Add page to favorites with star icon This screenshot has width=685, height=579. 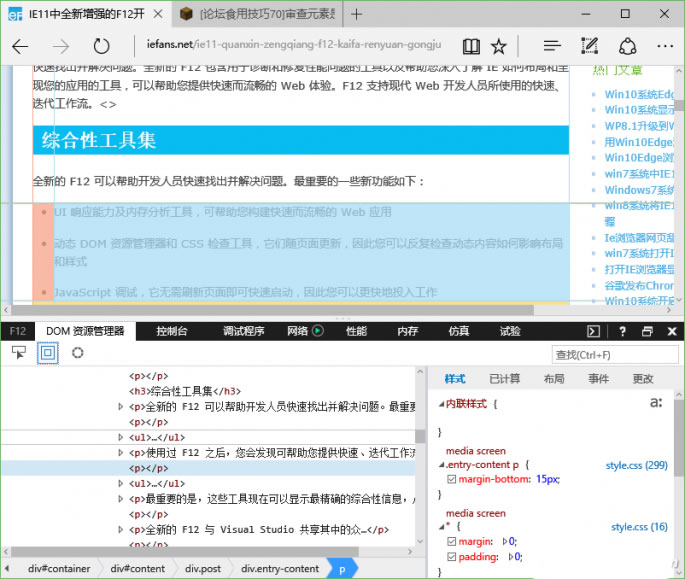(499, 46)
